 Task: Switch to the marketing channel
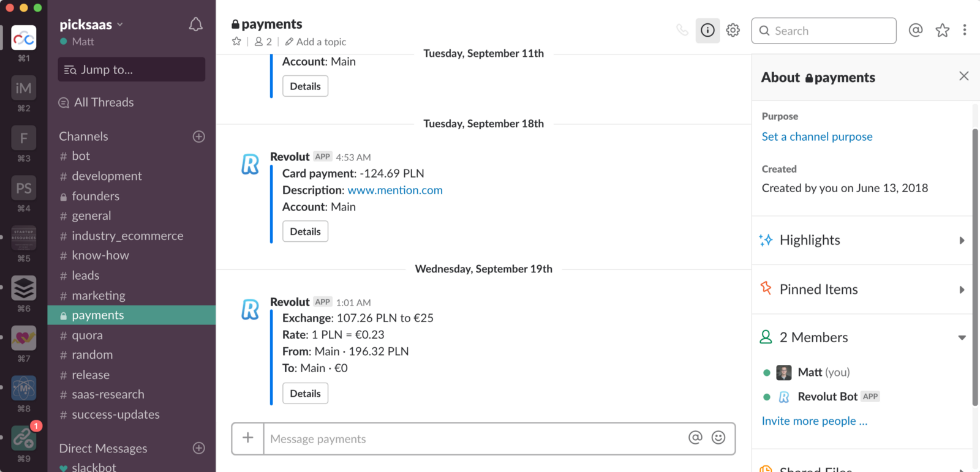pyautogui.click(x=98, y=296)
